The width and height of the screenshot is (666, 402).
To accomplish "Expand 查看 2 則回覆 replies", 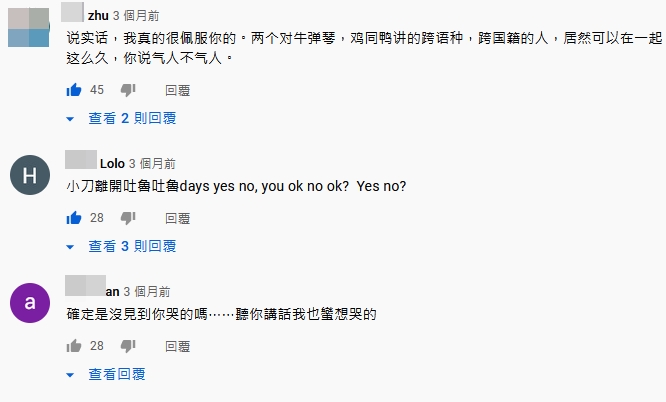I will (121, 118).
